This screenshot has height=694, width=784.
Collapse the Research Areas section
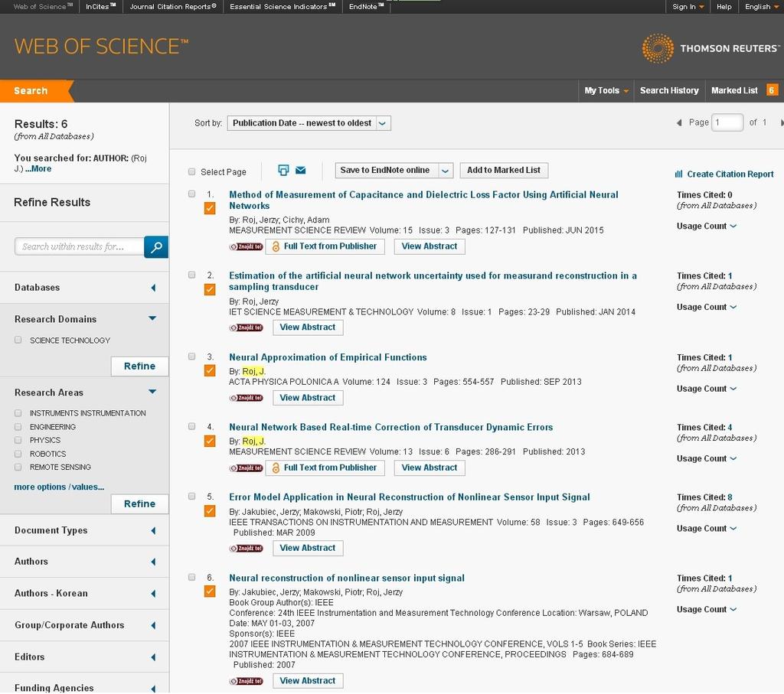coord(152,393)
